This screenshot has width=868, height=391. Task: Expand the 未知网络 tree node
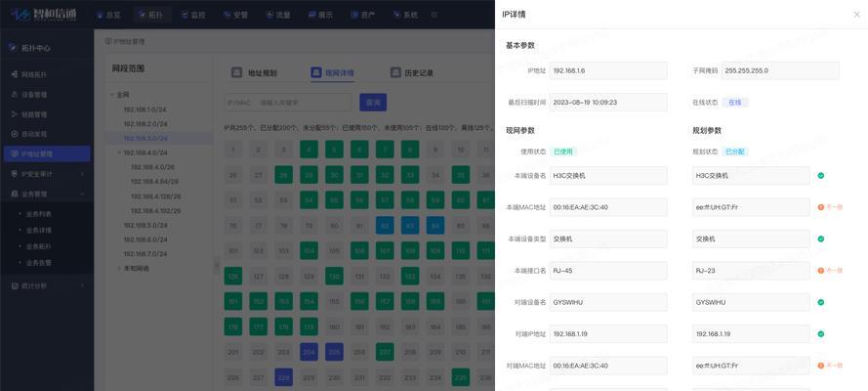click(119, 268)
